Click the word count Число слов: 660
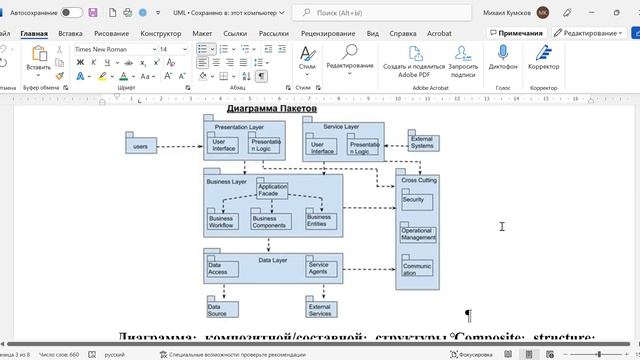Image resolution: width=640 pixels, height=360 pixels. (x=59, y=355)
